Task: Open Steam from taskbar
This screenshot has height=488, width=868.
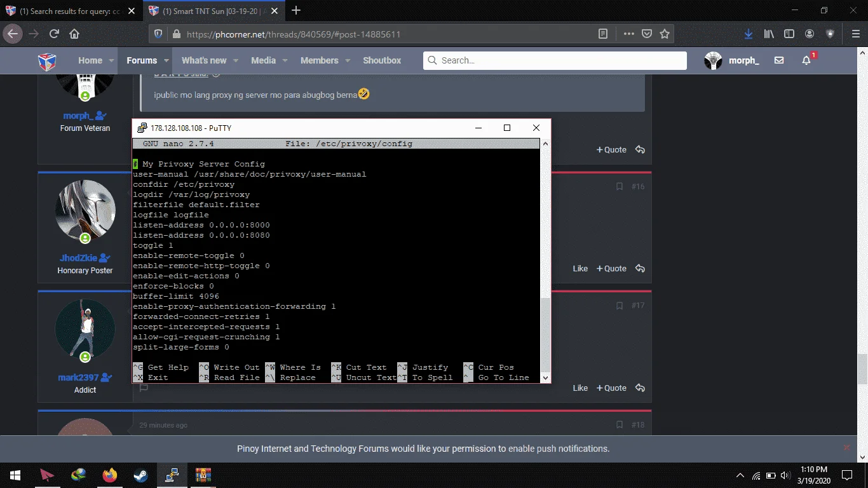Action: (140, 475)
